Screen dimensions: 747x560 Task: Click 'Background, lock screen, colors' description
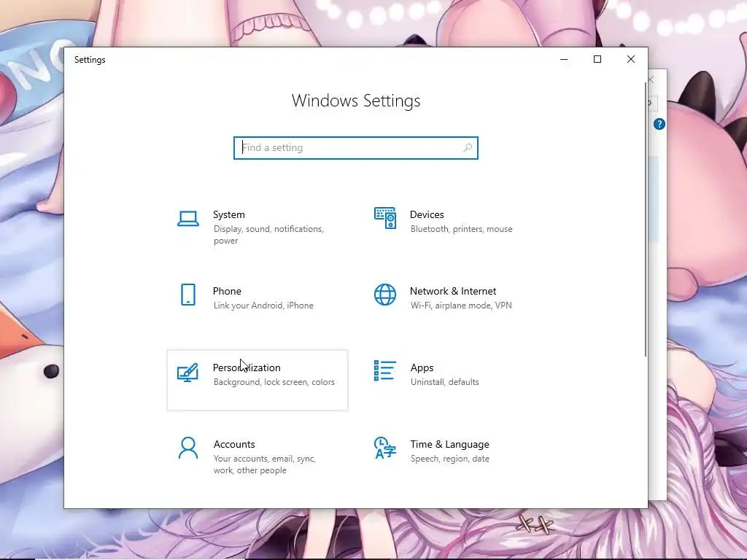pyautogui.click(x=274, y=382)
